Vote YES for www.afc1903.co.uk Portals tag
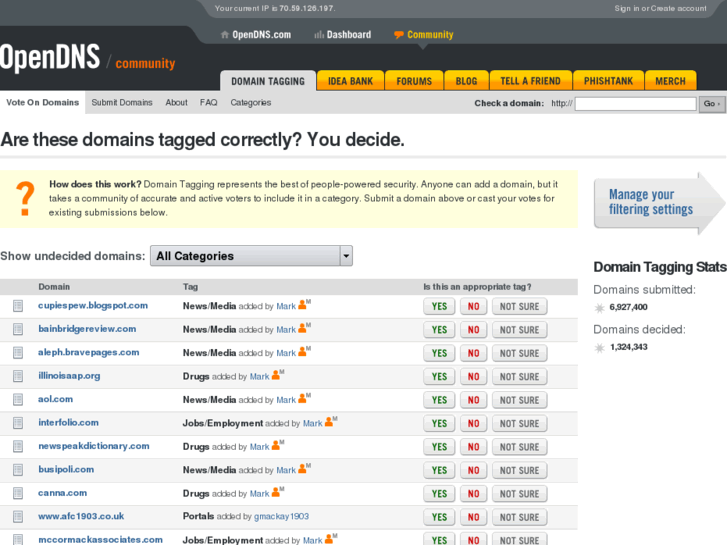 [439, 517]
